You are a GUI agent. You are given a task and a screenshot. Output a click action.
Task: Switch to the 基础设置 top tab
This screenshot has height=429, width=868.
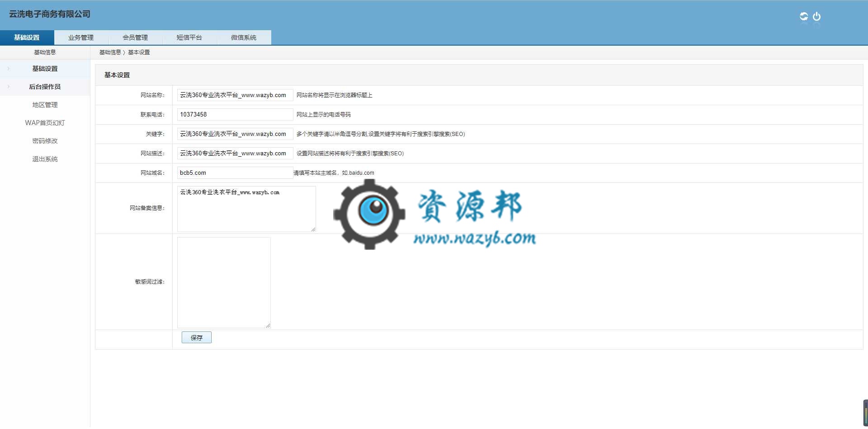point(27,37)
